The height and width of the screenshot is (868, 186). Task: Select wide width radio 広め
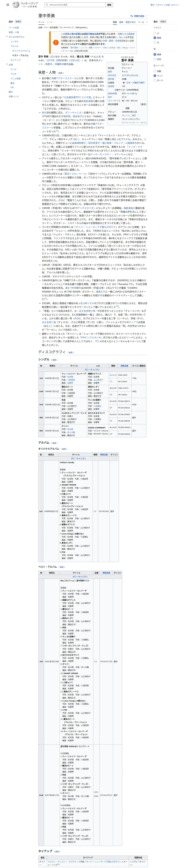click(x=155, y=59)
